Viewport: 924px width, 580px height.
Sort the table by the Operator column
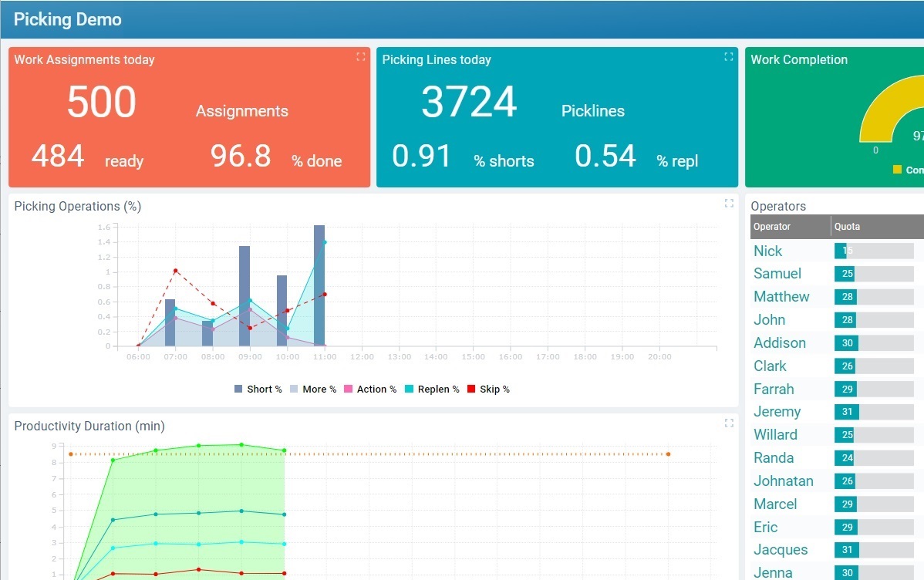tap(771, 226)
